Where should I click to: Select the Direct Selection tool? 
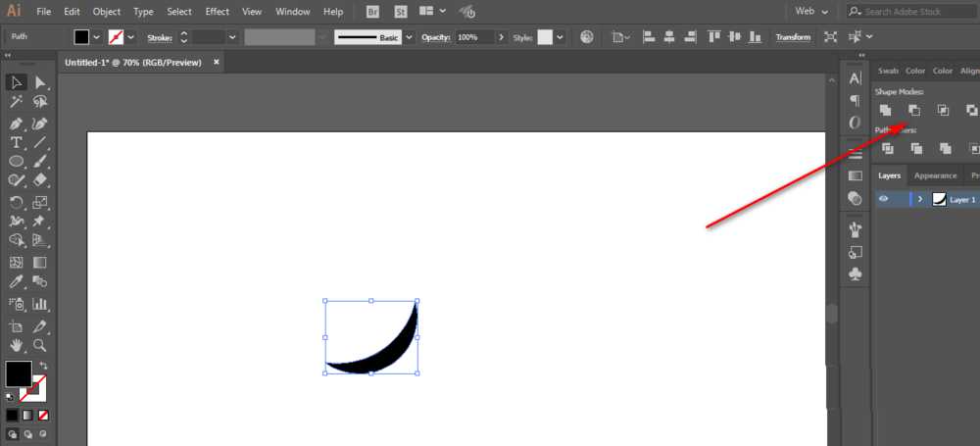(40, 82)
